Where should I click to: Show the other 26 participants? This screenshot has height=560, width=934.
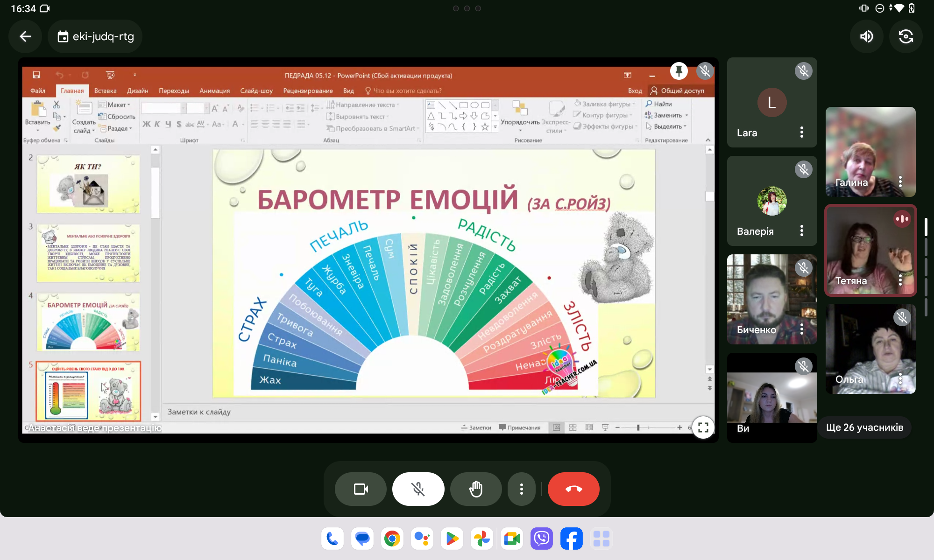[x=864, y=427]
